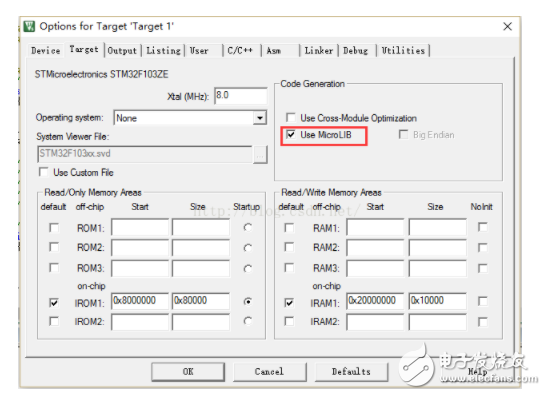Check the IROM2 default checkbox
The width and height of the screenshot is (546, 395).
[x=54, y=321]
